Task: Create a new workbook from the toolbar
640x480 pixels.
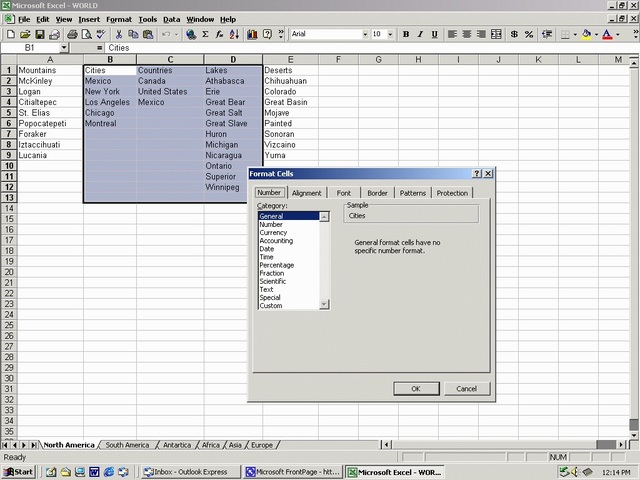Action: tap(11, 34)
